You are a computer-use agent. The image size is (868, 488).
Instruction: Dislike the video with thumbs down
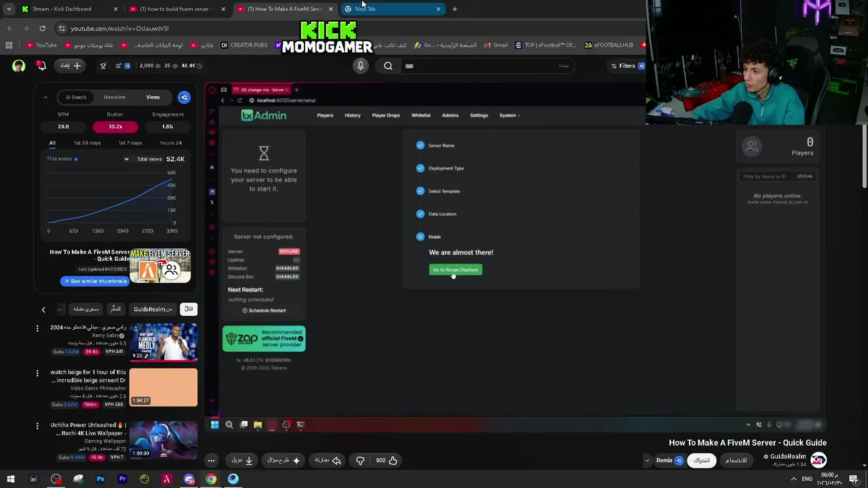[360, 460]
